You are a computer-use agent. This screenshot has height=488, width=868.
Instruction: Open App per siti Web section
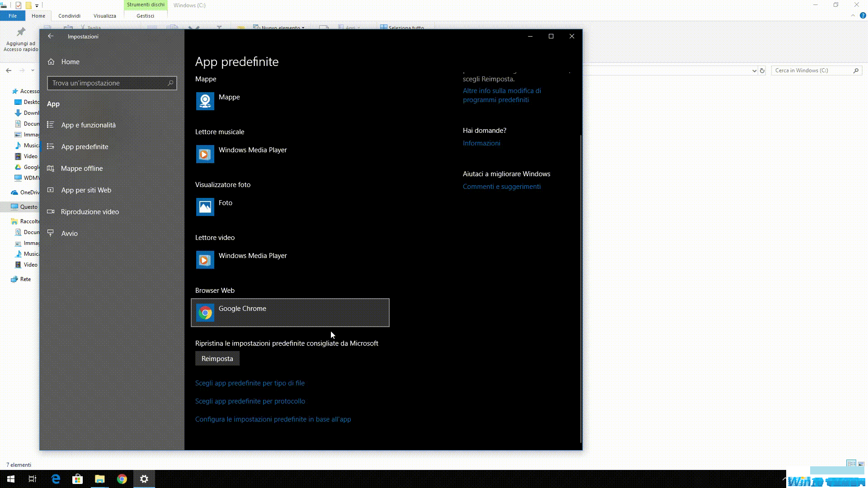(86, 190)
